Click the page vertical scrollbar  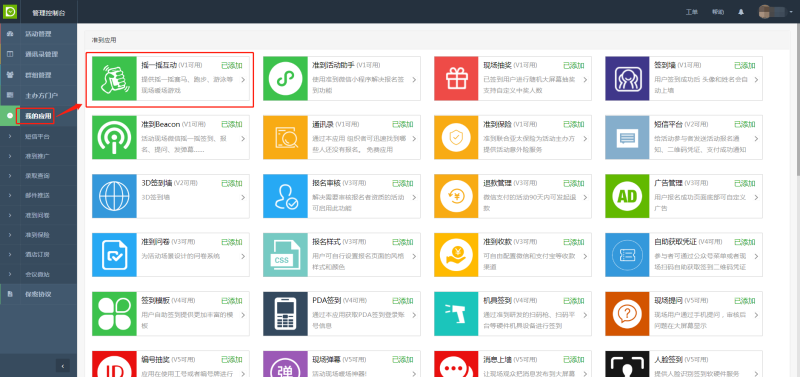(x=797, y=100)
